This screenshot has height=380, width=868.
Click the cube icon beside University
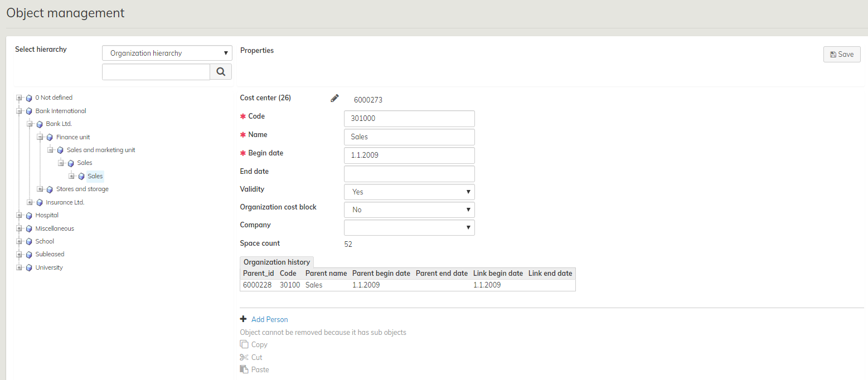coord(29,268)
